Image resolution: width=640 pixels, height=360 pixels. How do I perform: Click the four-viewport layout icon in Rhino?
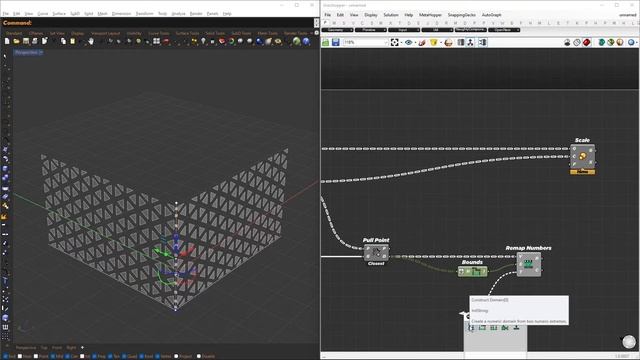click(x=156, y=41)
